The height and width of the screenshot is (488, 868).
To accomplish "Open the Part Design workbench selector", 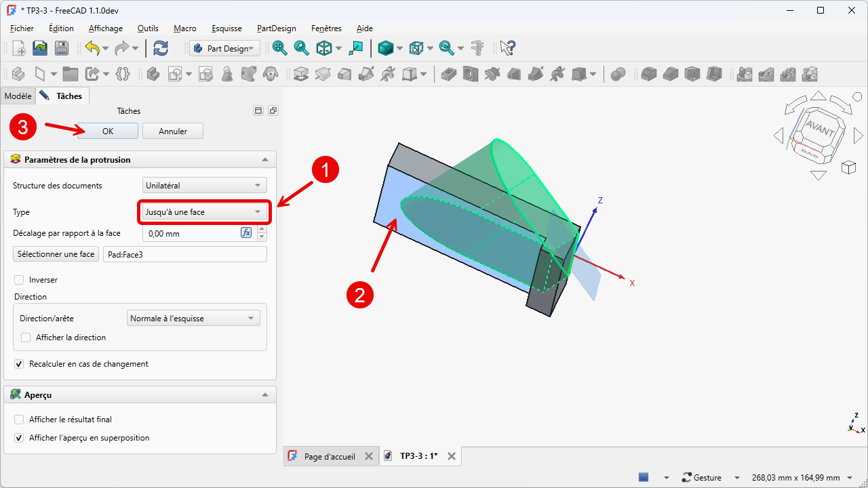I will point(224,48).
